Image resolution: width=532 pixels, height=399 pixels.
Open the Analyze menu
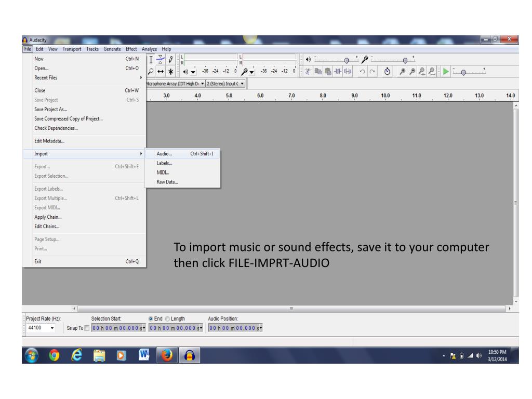pos(149,49)
